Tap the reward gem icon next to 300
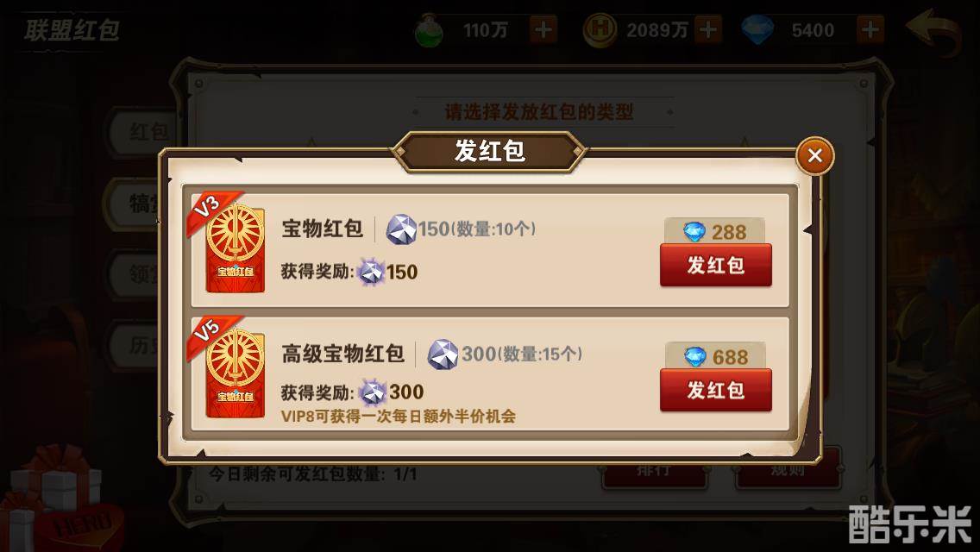Screen dimensions: 980x552 point(374,392)
